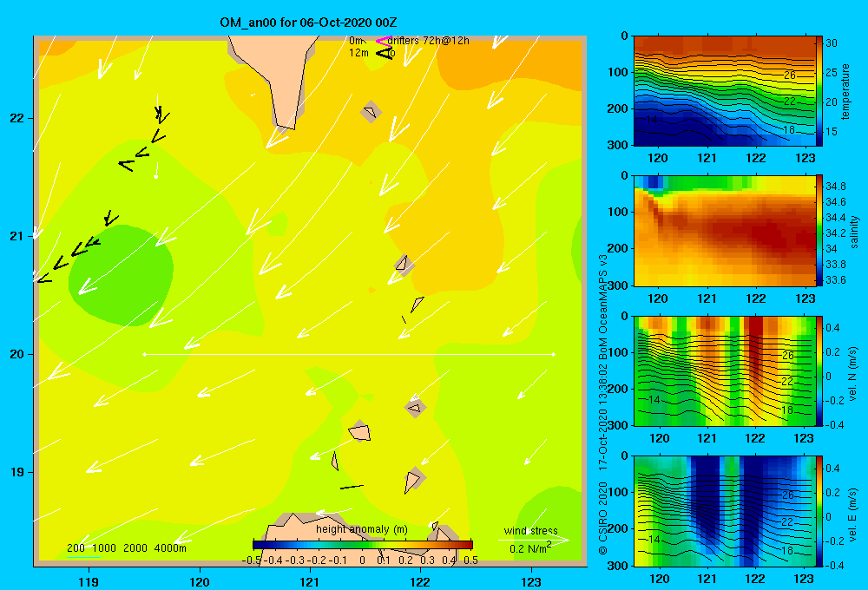Click longitude label 122 below the main map
Viewport: 868px width, 590px height.
pos(420,581)
